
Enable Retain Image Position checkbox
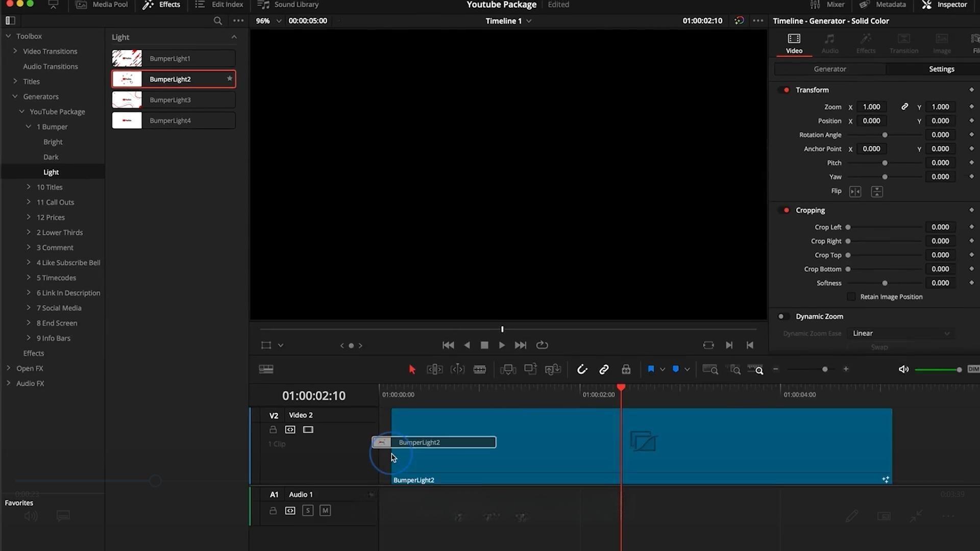click(x=851, y=297)
